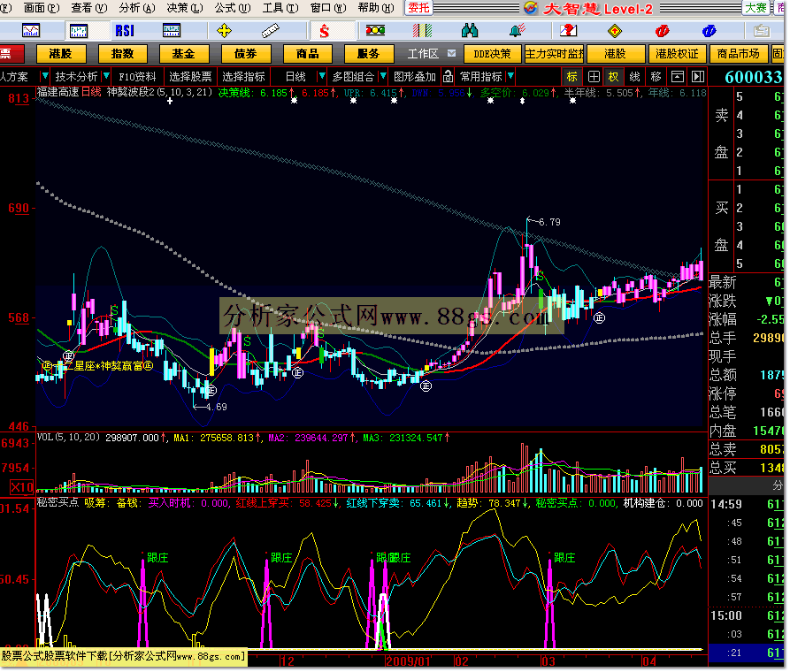The width and height of the screenshot is (790, 672).
Task: Switch to the 指数 tab
Action: click(x=122, y=54)
